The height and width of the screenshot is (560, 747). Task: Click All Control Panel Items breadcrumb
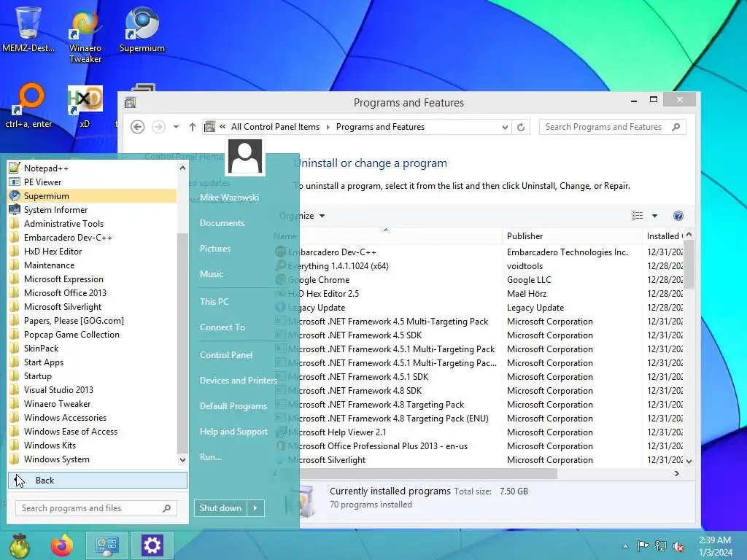coord(275,127)
